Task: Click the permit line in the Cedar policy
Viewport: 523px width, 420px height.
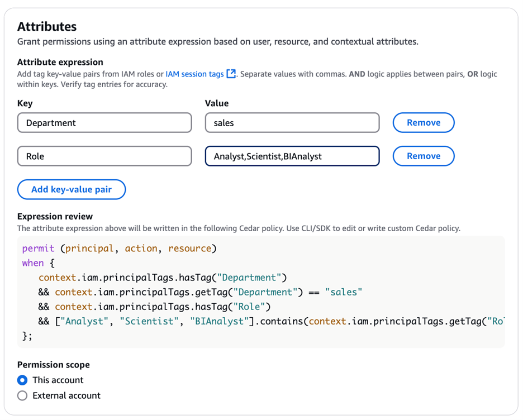Action: click(x=119, y=249)
